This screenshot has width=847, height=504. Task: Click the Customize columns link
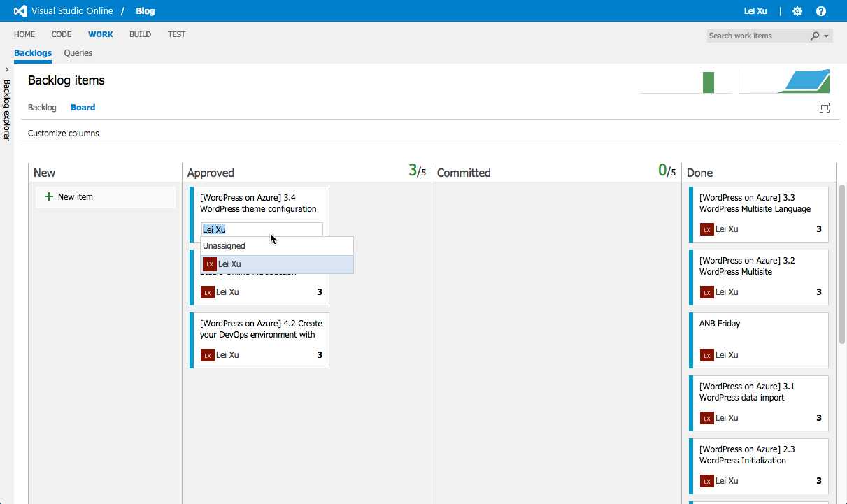pyautogui.click(x=64, y=134)
